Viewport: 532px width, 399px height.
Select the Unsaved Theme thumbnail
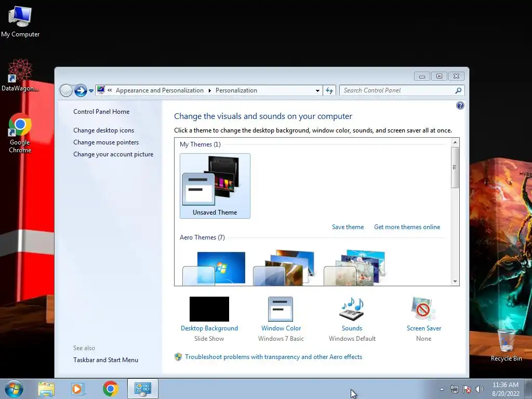(215, 185)
